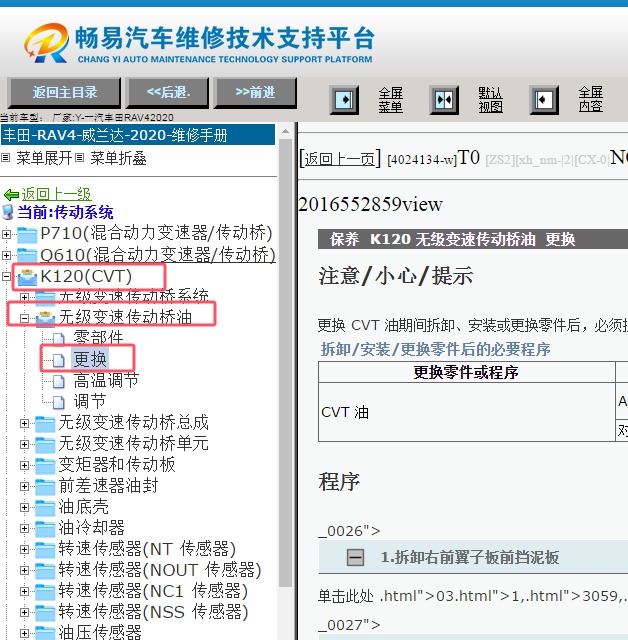
Task: Click the 转速传感器(NC1 传感器) folder icon
Action: (45, 591)
